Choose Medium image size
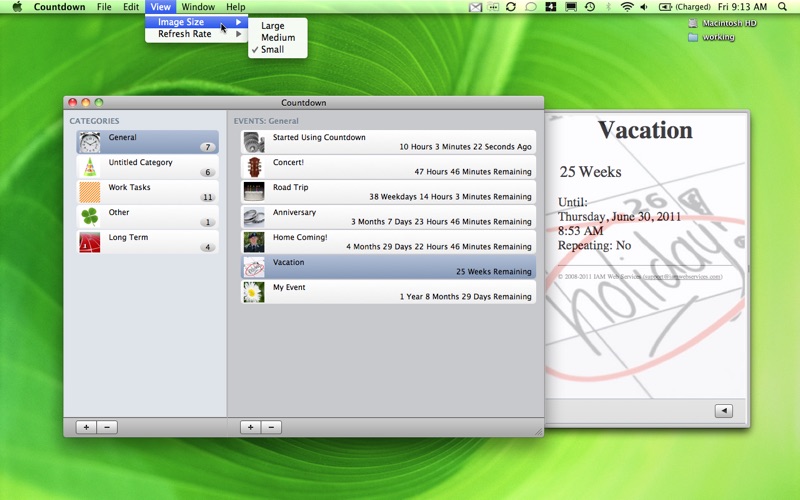Screen dimensions: 800x500 click(x=278, y=37)
